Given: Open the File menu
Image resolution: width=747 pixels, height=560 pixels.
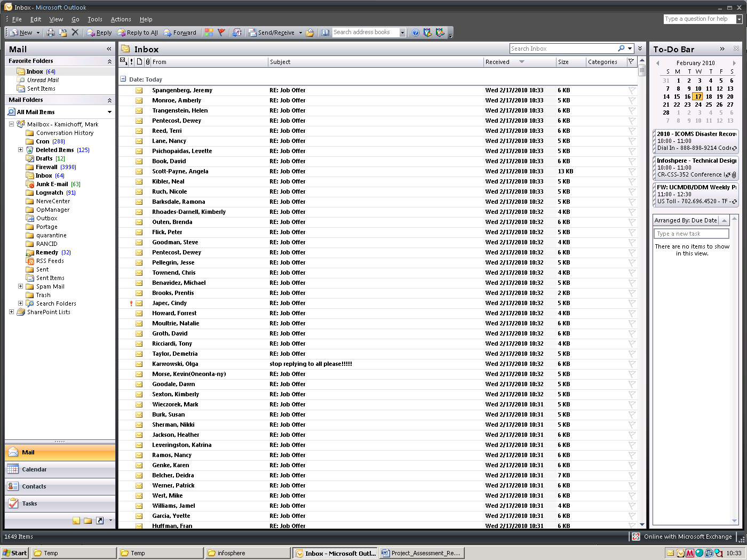Looking at the screenshot, I should click(17, 19).
